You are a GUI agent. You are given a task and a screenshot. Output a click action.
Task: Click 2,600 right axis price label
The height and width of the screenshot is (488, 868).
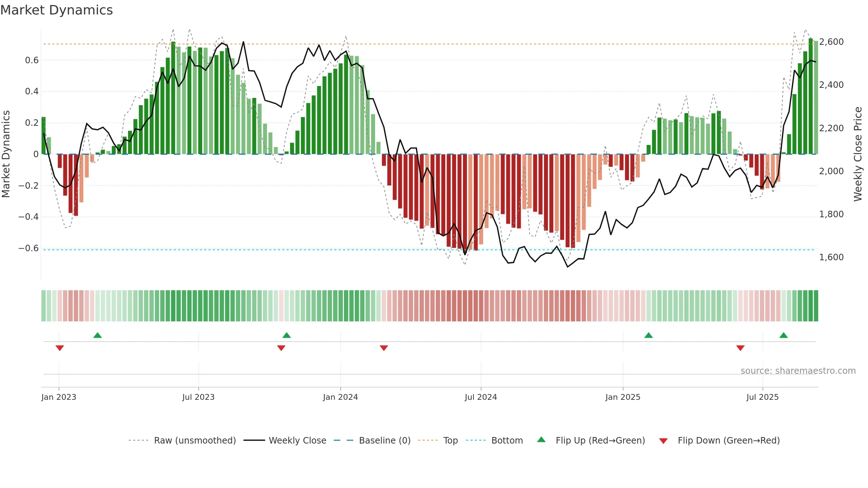(x=831, y=42)
